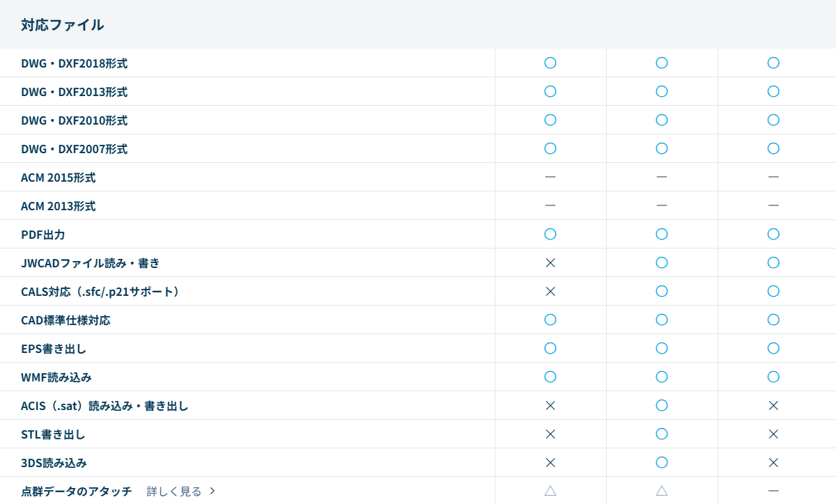This screenshot has width=836, height=504.
Task: Click the third-column cross in ACIS row
Action: pyautogui.click(x=773, y=405)
